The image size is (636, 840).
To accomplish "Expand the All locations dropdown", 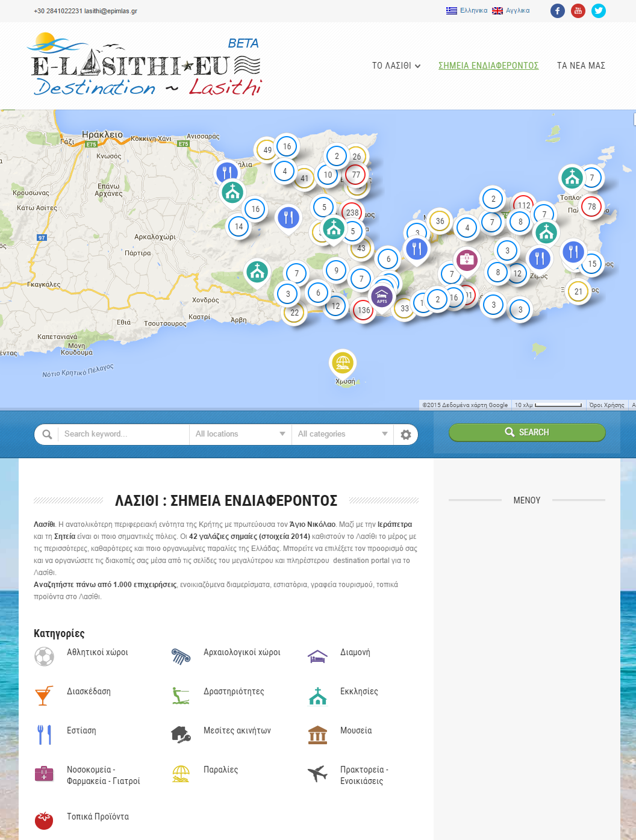I will [x=240, y=434].
